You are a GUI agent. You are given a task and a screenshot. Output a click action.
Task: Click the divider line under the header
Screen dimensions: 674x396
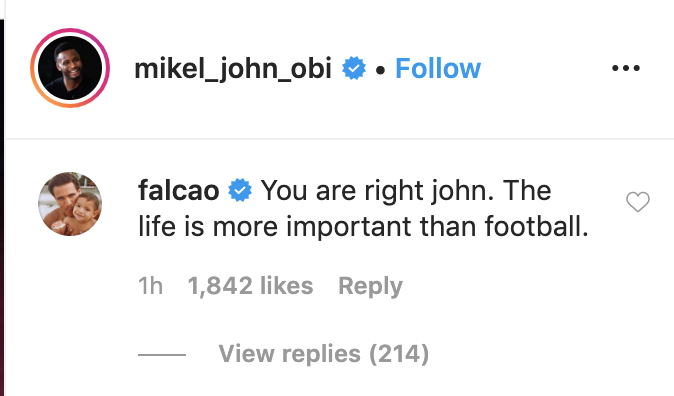(339, 139)
